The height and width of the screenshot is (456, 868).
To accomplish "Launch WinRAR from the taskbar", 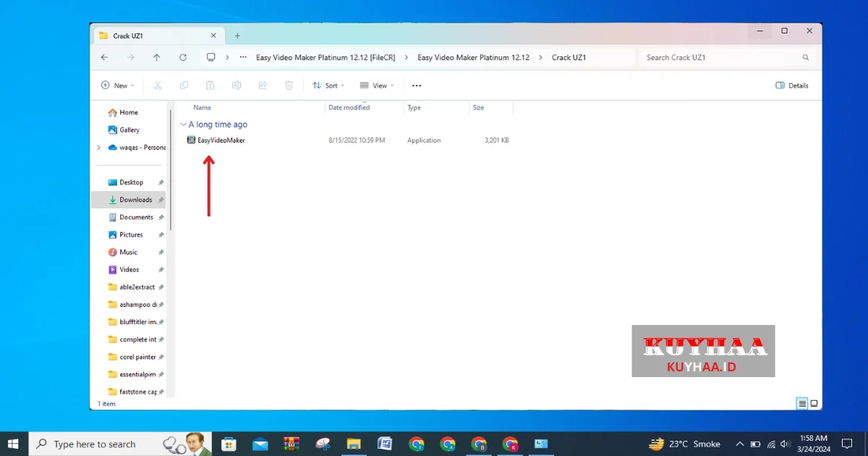I will click(292, 444).
